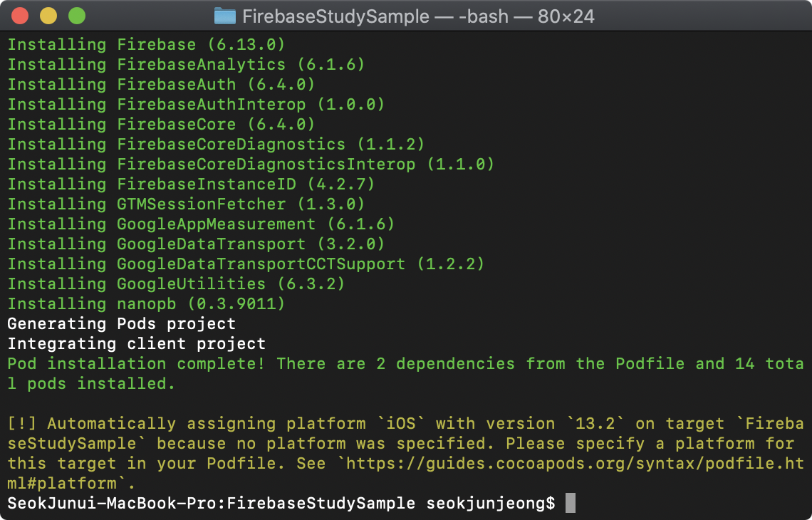812x520 pixels.
Task: Click the 'ml#platform`.' wrapped URL ending
Action: click(x=71, y=484)
